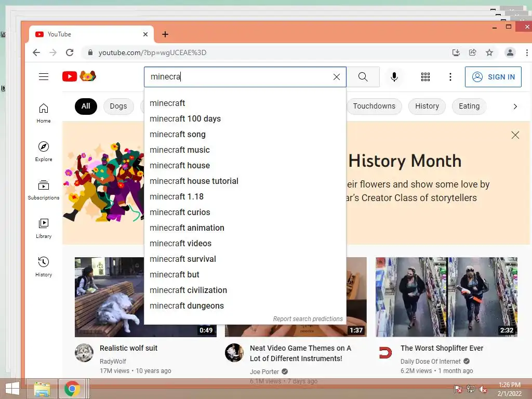532x399 pixels.
Task: Select 'minecraft animation' suggestion
Action: pos(245,228)
